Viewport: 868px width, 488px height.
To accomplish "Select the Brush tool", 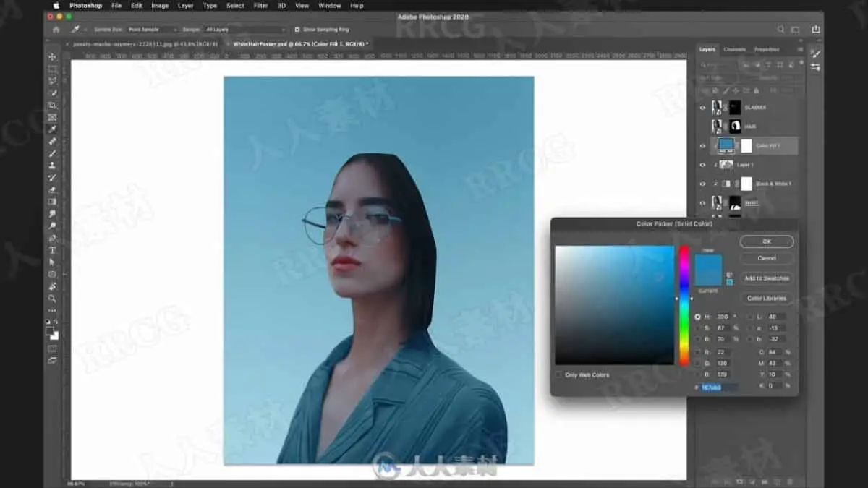I will [x=52, y=153].
